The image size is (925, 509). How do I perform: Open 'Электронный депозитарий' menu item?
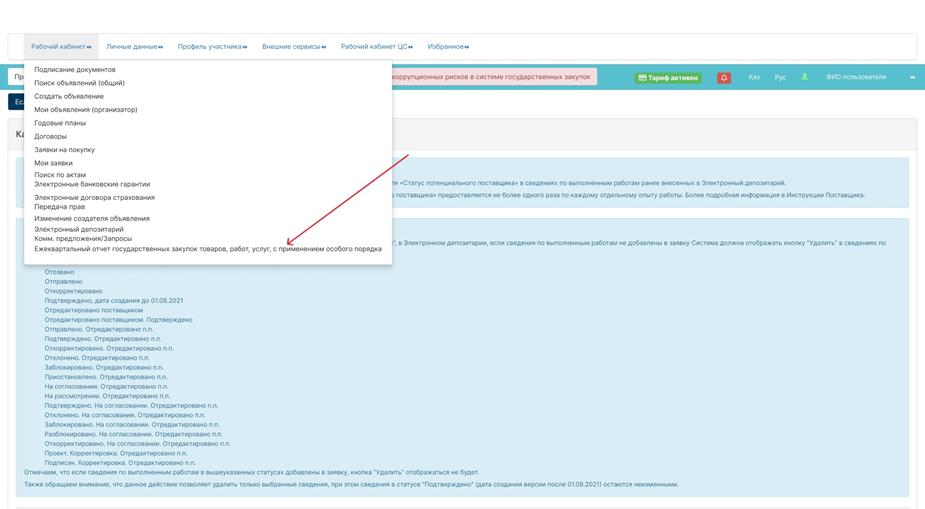point(79,229)
